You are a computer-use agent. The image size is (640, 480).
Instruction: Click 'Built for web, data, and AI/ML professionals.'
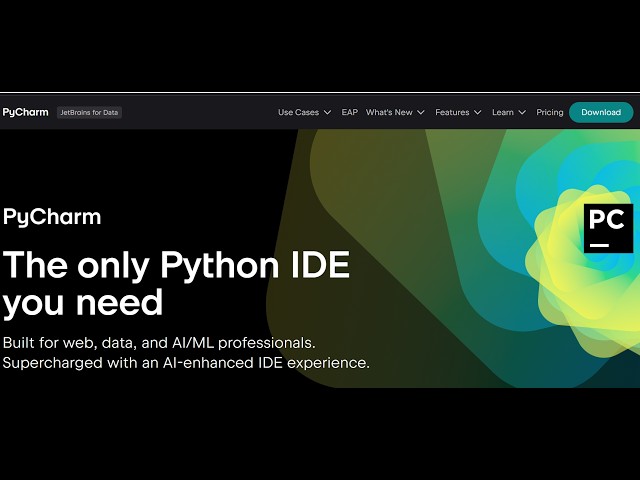159,343
